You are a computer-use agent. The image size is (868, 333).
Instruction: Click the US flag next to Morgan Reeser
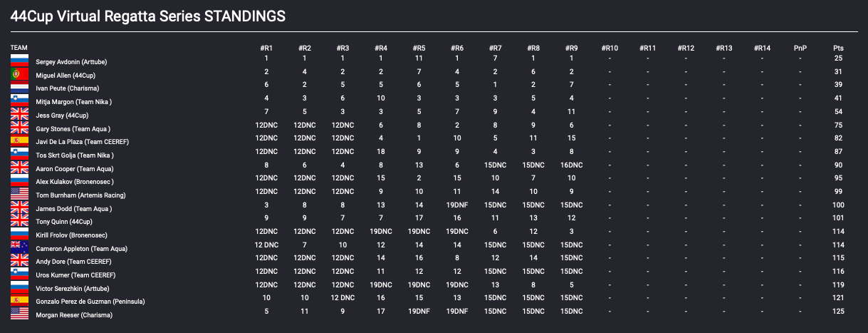click(x=19, y=314)
